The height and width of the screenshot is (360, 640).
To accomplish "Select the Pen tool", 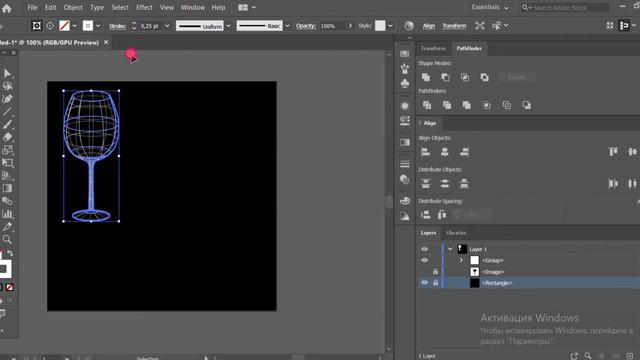I will click(x=7, y=99).
